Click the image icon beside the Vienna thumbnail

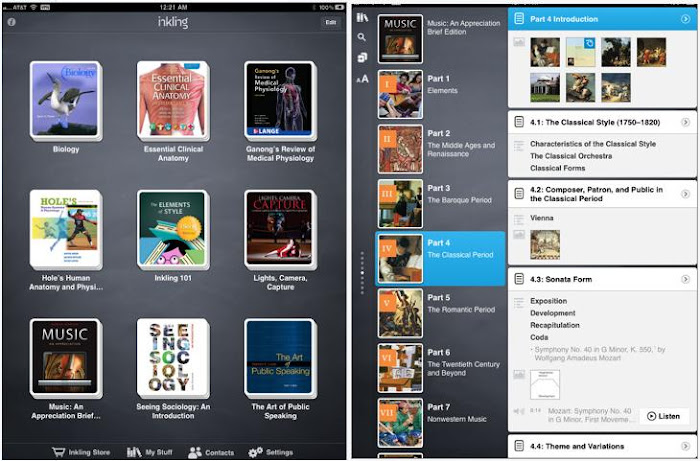coord(519,235)
